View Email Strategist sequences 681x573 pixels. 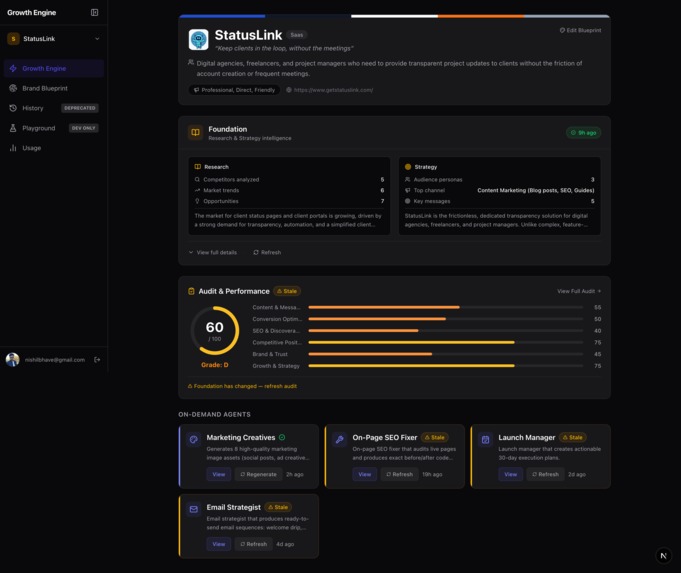click(219, 544)
